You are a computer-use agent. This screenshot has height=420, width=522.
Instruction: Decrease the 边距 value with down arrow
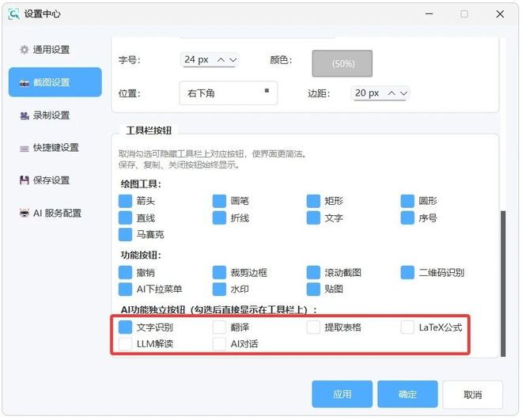pyautogui.click(x=404, y=93)
